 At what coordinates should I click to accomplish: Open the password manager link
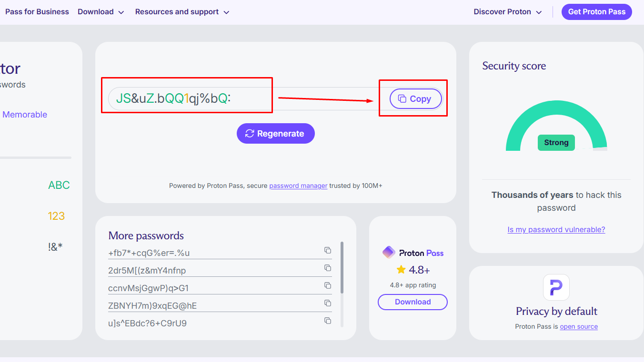[298, 186]
